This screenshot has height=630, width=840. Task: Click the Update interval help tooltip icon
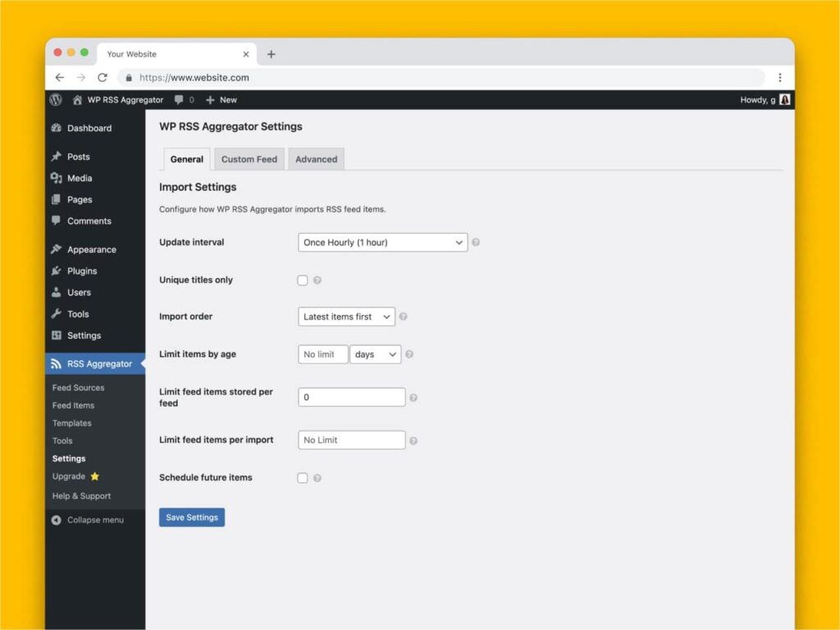(x=475, y=242)
